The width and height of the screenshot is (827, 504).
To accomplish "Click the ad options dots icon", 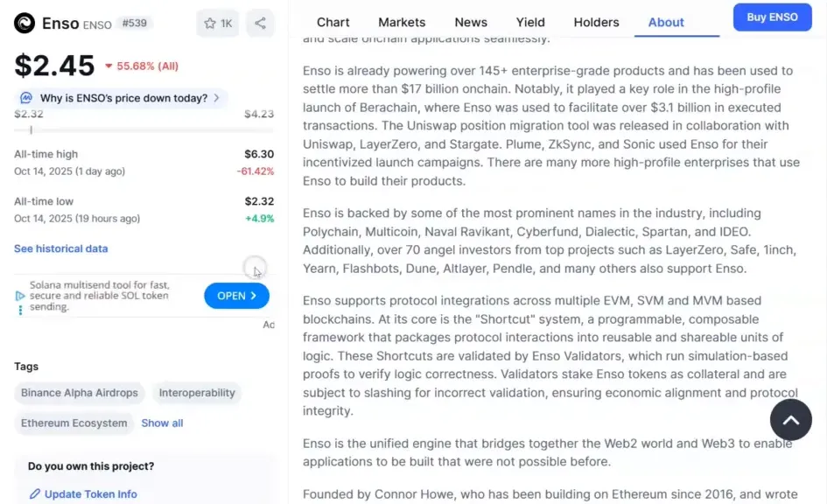I will point(20,309).
